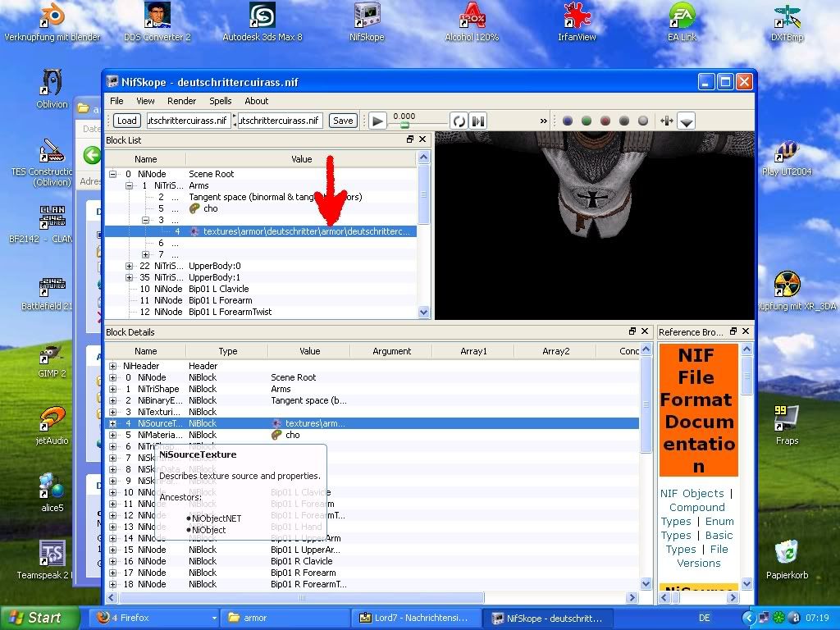Expand NiHeader in Block Details
Viewport: 840px width, 630px height.
pyautogui.click(x=113, y=366)
